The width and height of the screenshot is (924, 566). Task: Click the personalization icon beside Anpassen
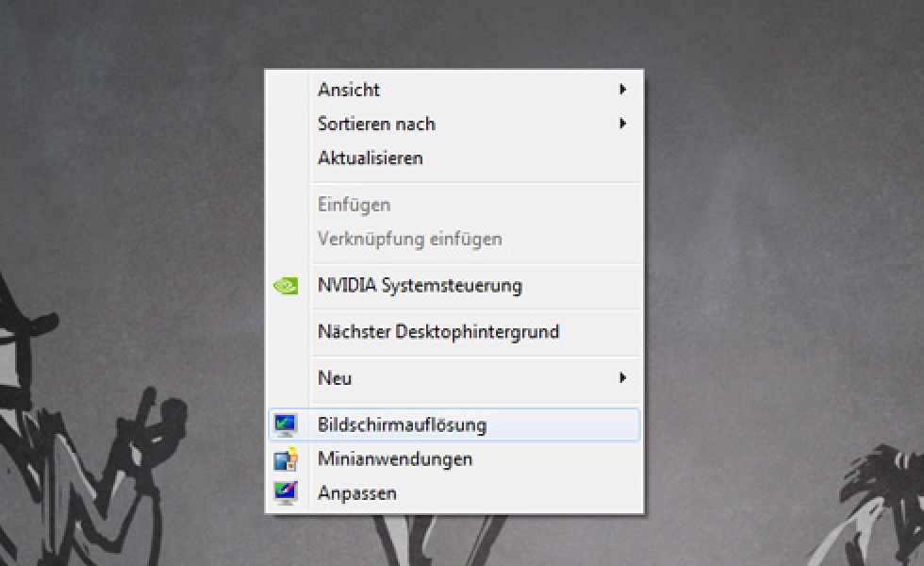(x=285, y=492)
